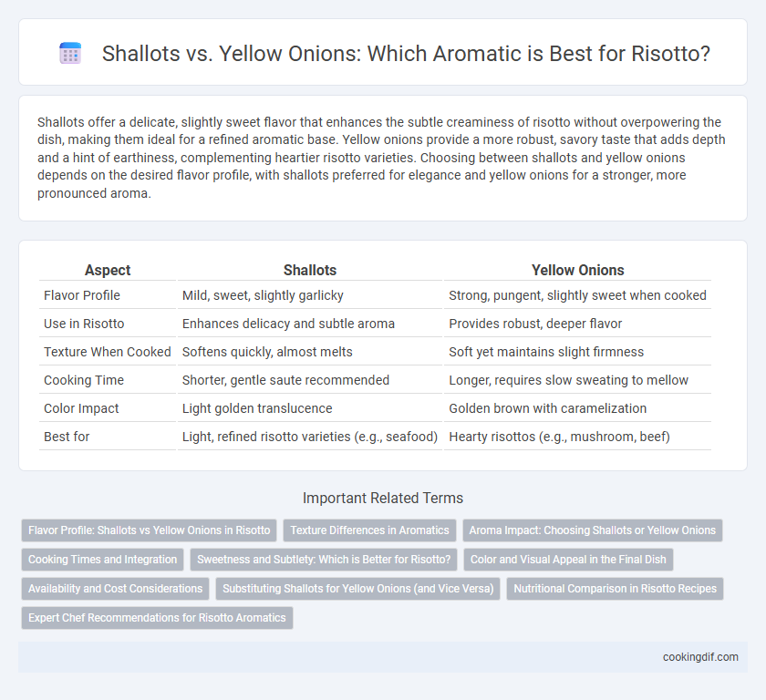The width and height of the screenshot is (766, 700).
Task: Select the 'Availability and Cost Considerations' tag
Action: pyautogui.click(x=115, y=589)
